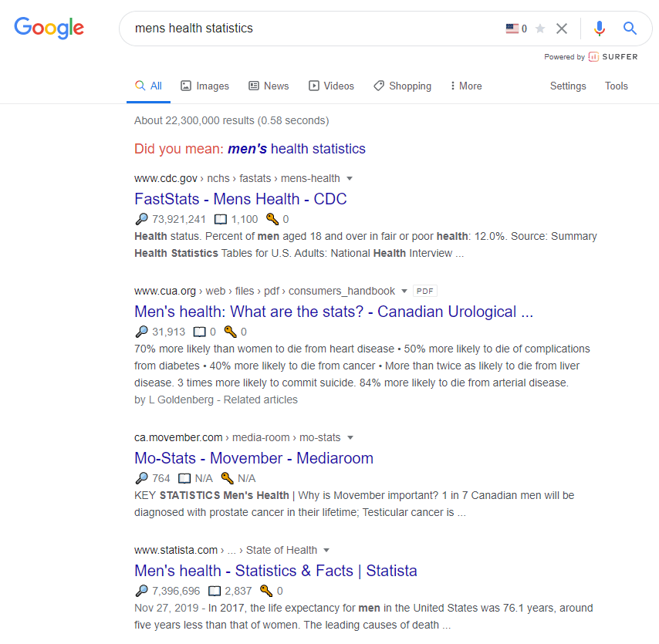Viewport: 659px width, 644px height.
Task: Click the US flag icon in search bar
Action: click(x=512, y=29)
